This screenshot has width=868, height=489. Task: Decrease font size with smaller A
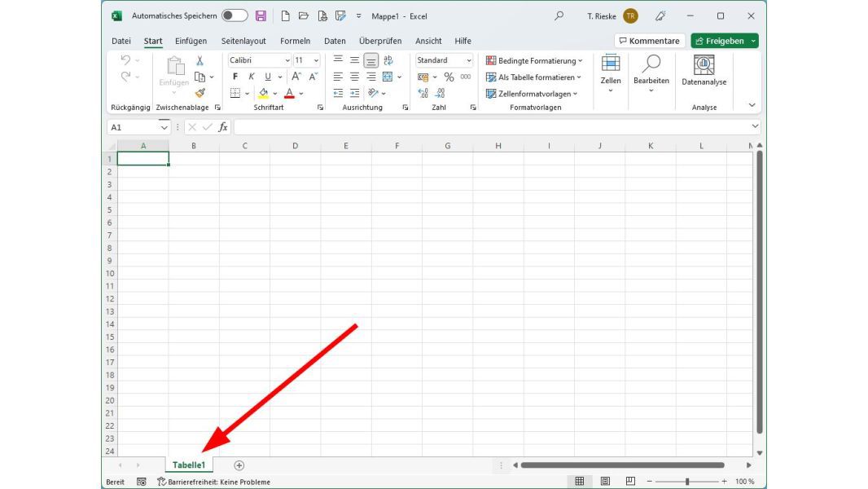(313, 77)
